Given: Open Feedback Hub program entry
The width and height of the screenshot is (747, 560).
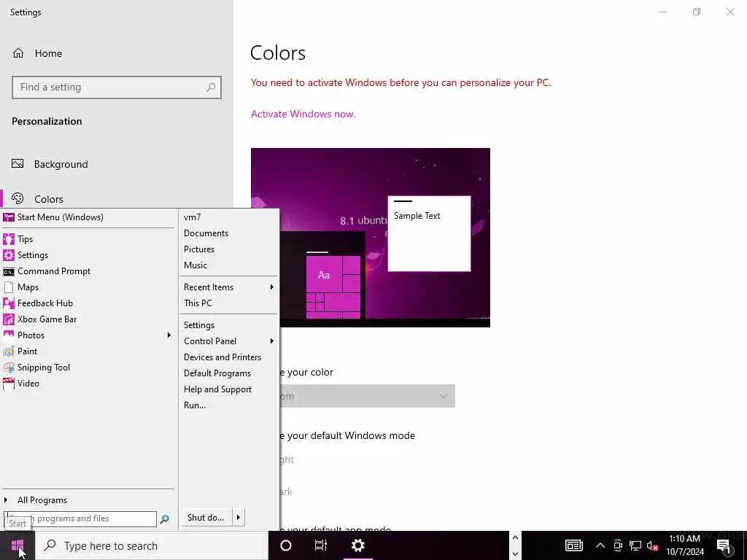Looking at the screenshot, I should [x=88, y=303].
